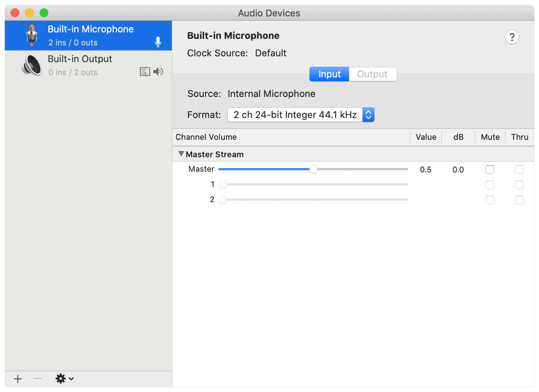
Task: Click the Channel Volume column header
Action: click(x=206, y=137)
